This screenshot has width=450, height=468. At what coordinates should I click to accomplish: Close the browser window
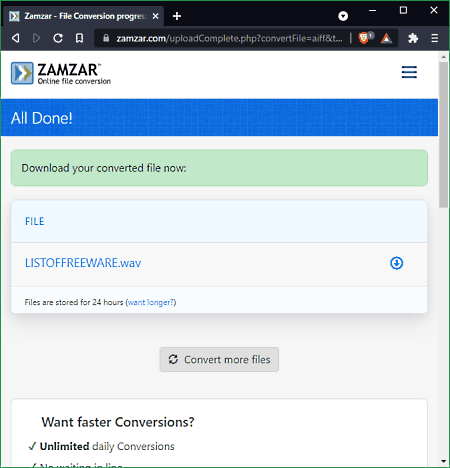[x=434, y=10]
